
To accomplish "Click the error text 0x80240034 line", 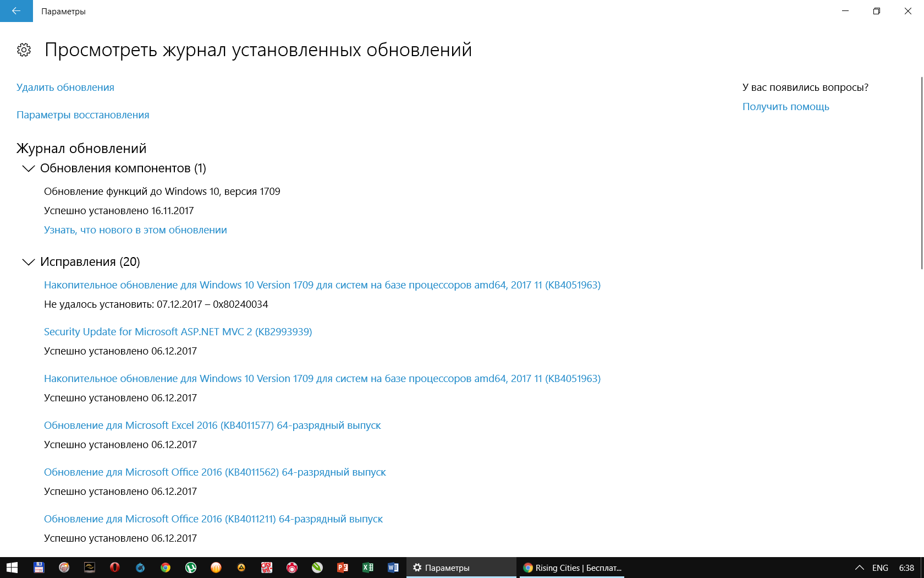I will click(x=156, y=304).
